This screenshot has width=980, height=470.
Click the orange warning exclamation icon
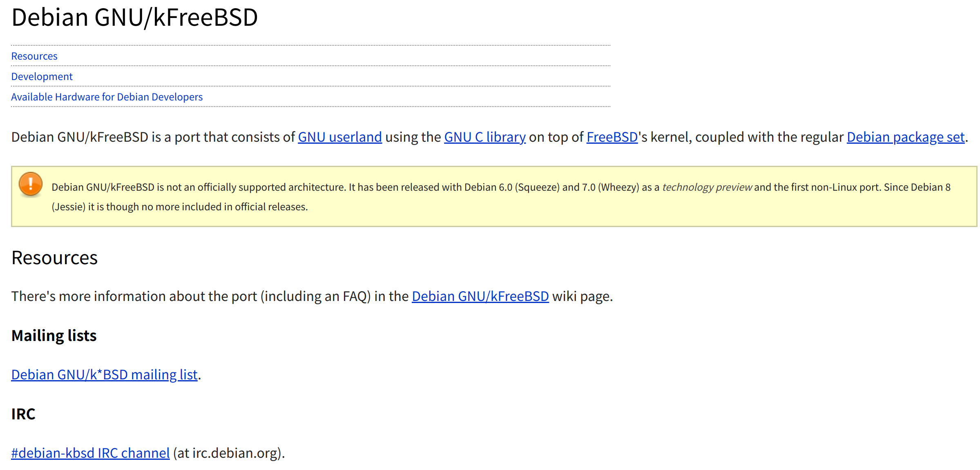coord(31,184)
